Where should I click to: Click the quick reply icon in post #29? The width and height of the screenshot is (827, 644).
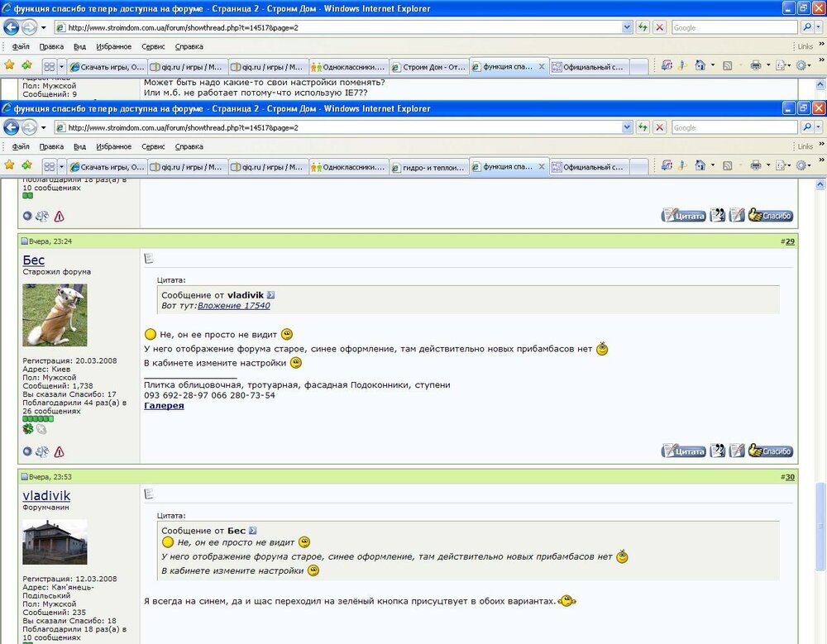click(x=737, y=451)
